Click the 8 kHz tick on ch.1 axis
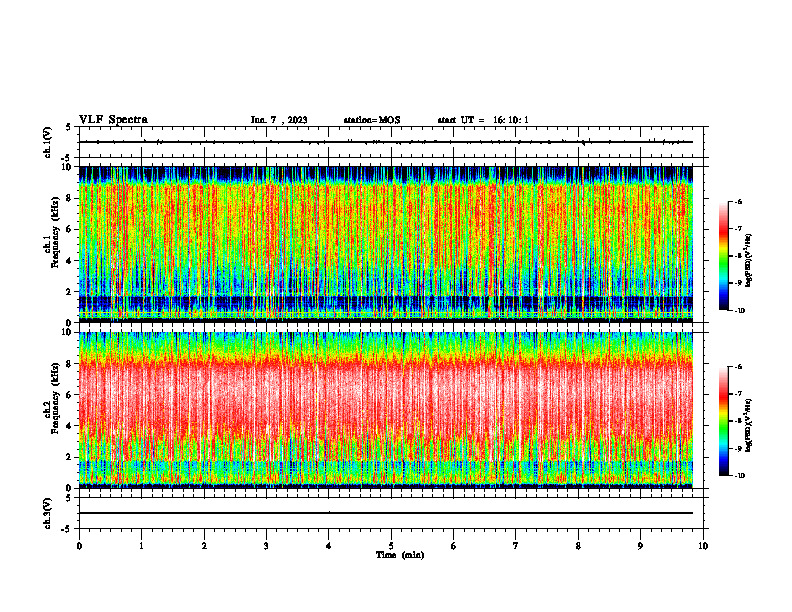This screenshot has width=792, height=612. (x=70, y=198)
